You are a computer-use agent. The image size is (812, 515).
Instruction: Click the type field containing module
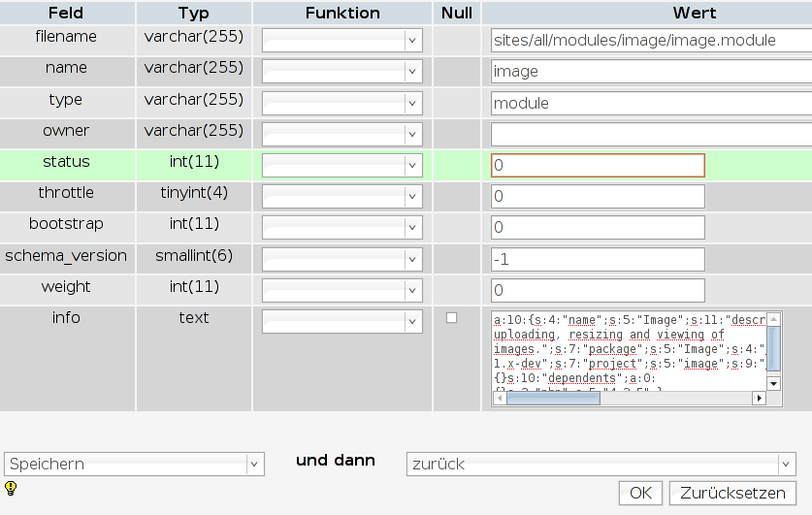click(x=650, y=103)
